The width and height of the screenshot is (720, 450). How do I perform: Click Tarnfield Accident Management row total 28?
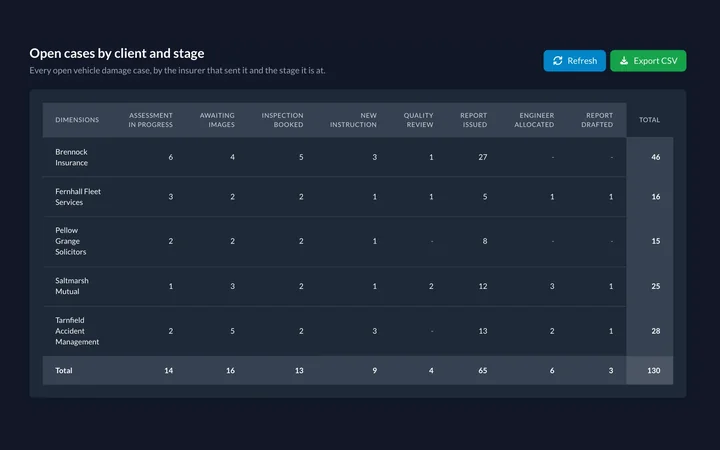tap(656, 331)
